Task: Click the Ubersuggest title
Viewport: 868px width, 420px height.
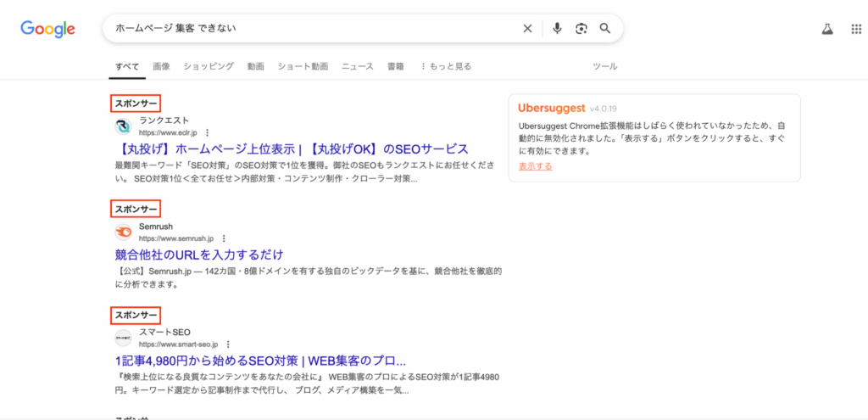Action: click(x=552, y=108)
